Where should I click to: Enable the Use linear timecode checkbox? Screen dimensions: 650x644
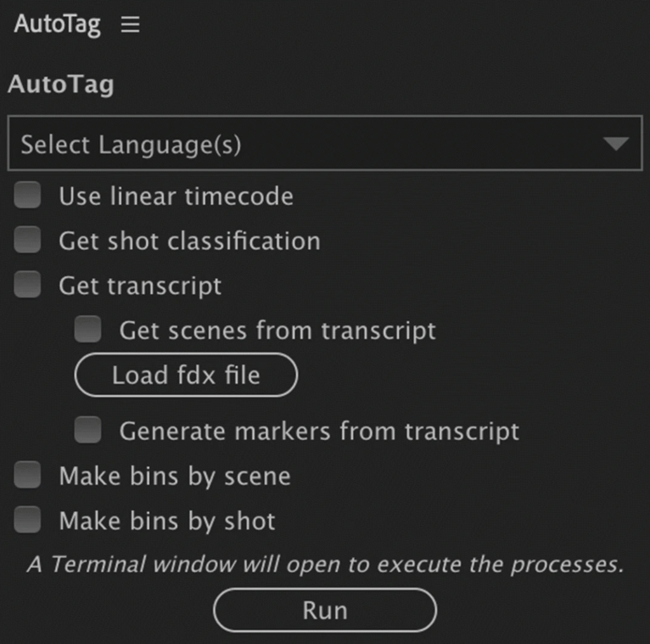[x=28, y=196]
